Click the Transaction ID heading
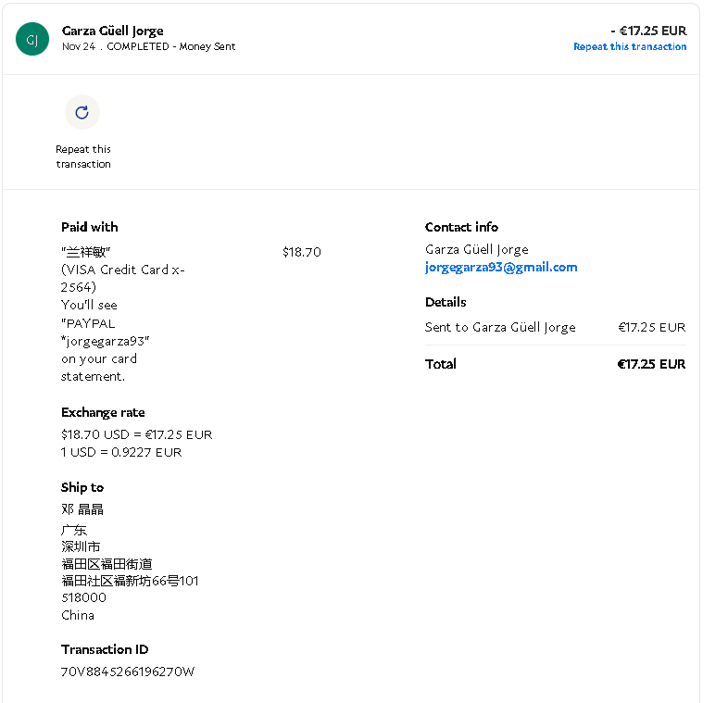728x703 pixels. coord(105,649)
